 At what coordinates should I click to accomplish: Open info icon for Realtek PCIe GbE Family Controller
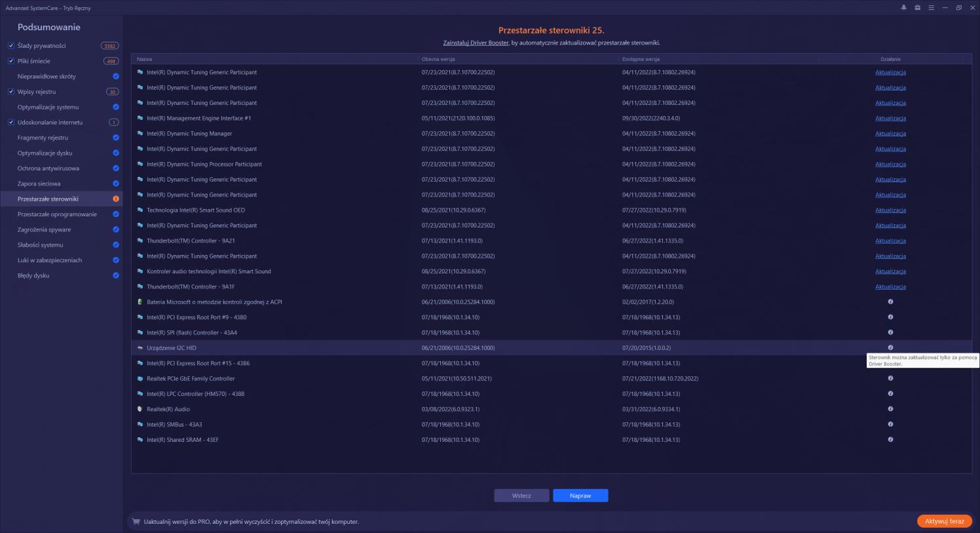pos(890,378)
